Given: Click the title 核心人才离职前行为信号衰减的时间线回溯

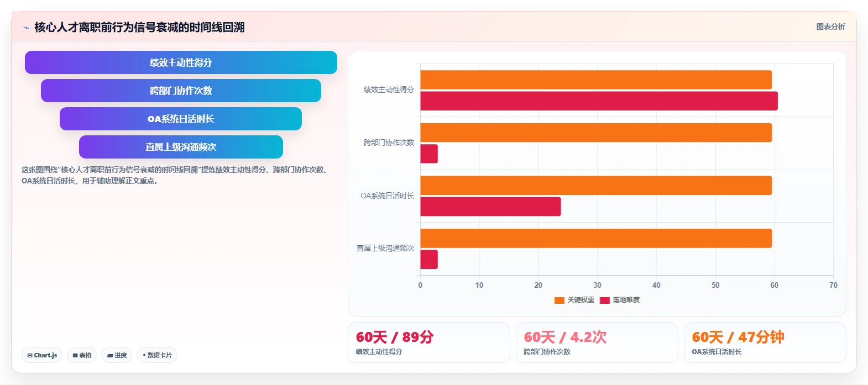Looking at the screenshot, I should (x=139, y=27).
